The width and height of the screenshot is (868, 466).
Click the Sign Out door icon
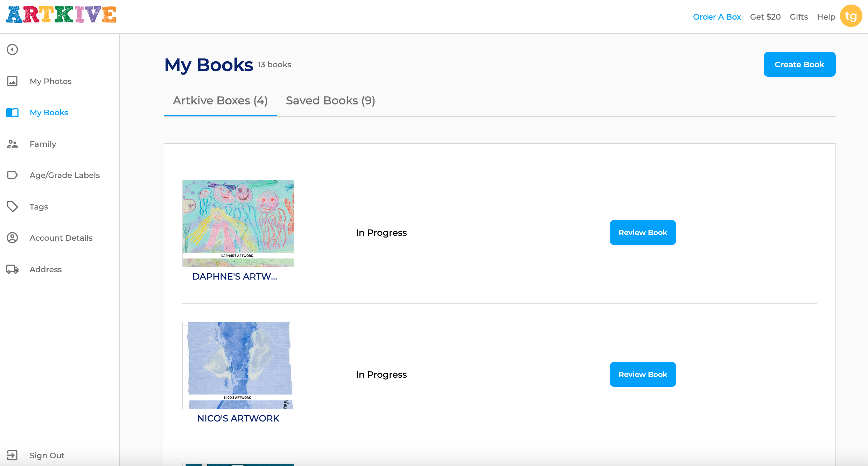(12, 455)
